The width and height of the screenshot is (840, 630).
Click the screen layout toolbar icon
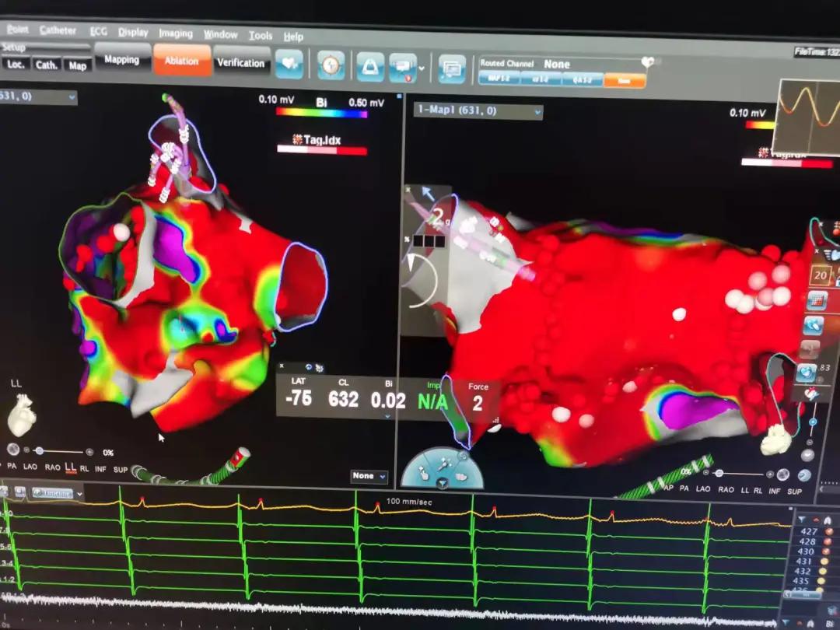(452, 69)
